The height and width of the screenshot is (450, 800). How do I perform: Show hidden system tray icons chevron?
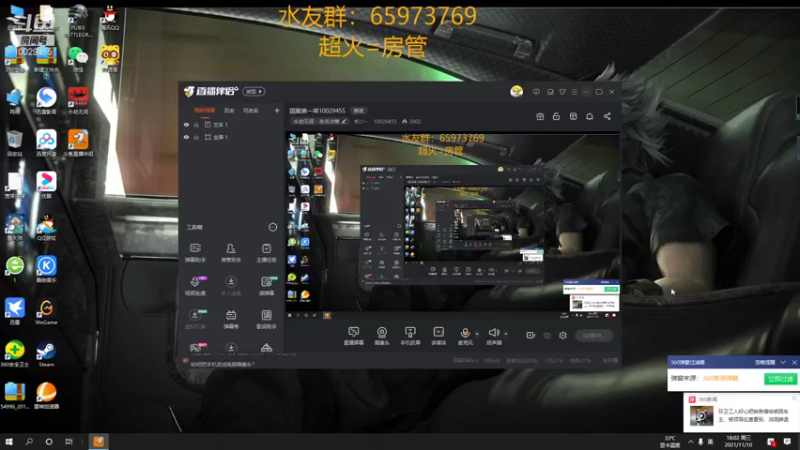pos(690,441)
